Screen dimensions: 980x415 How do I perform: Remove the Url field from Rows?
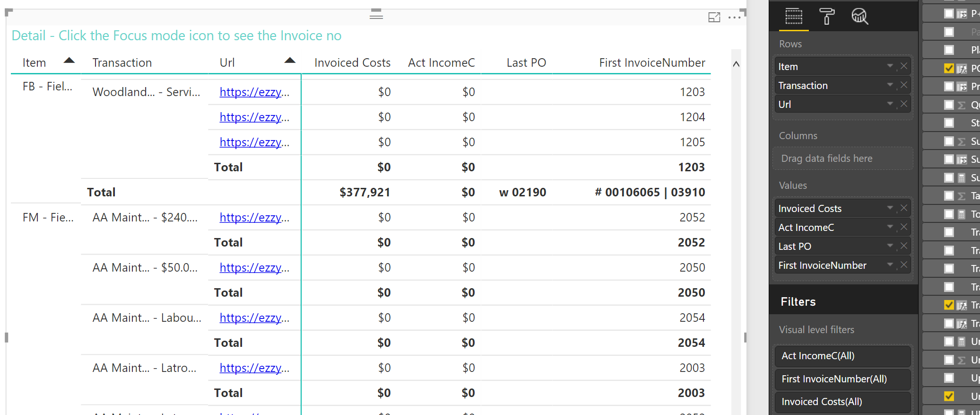pos(903,104)
